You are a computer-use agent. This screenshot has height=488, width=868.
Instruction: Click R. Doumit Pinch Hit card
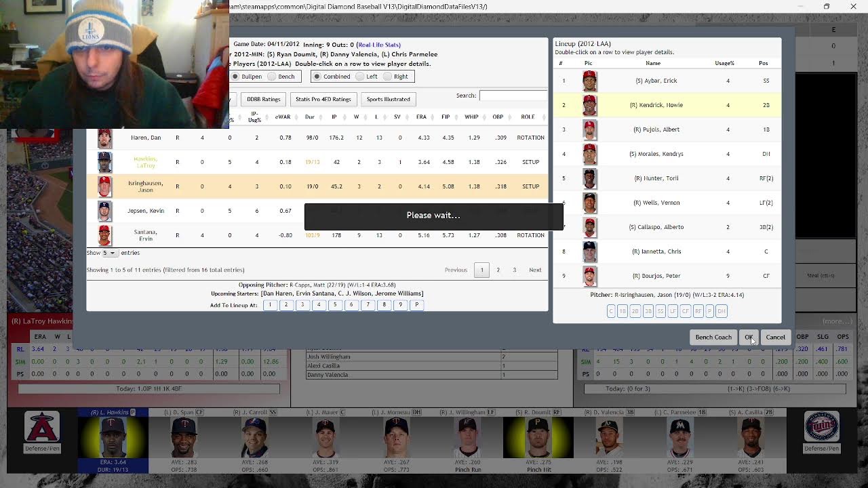(x=538, y=441)
